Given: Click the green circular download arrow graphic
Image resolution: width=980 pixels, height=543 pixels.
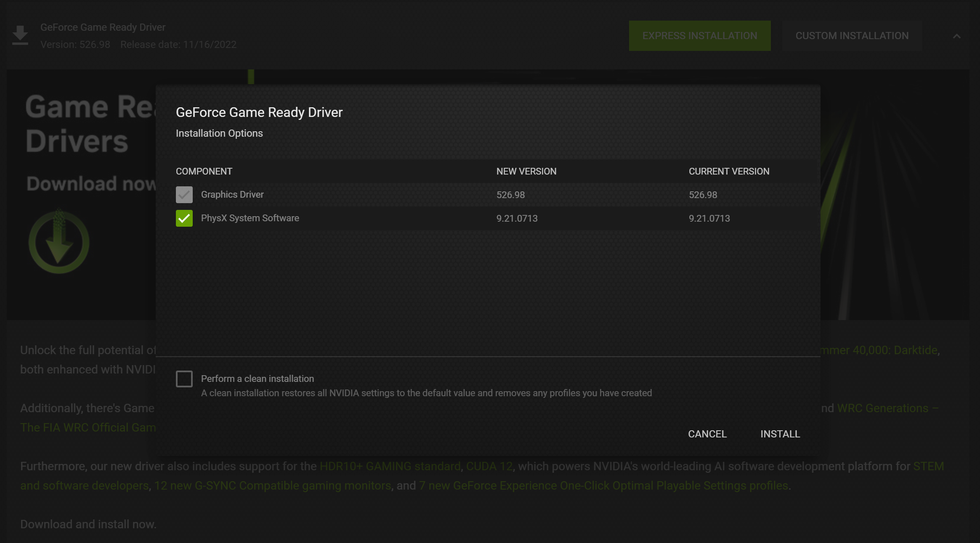Looking at the screenshot, I should (x=59, y=242).
